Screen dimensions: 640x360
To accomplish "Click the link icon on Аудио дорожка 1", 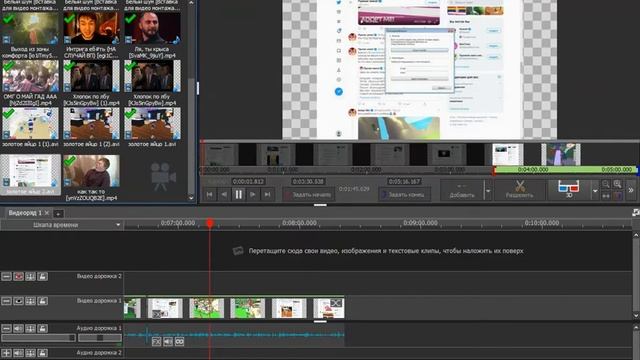I will point(31,329).
